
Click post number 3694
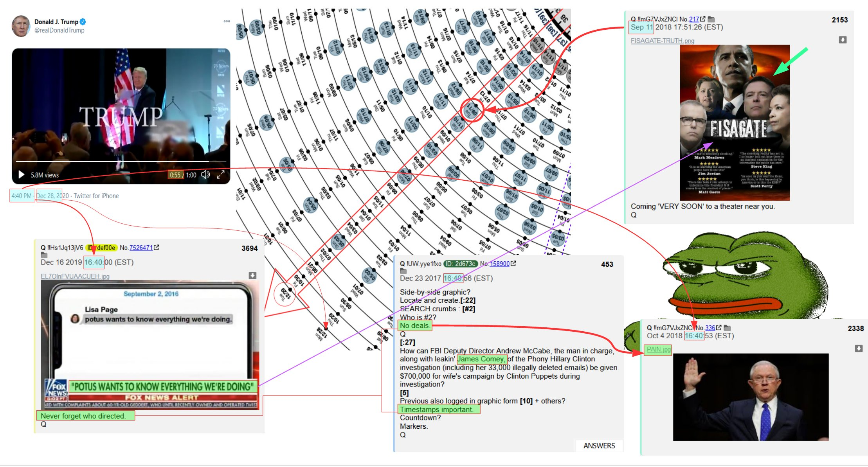pos(250,248)
